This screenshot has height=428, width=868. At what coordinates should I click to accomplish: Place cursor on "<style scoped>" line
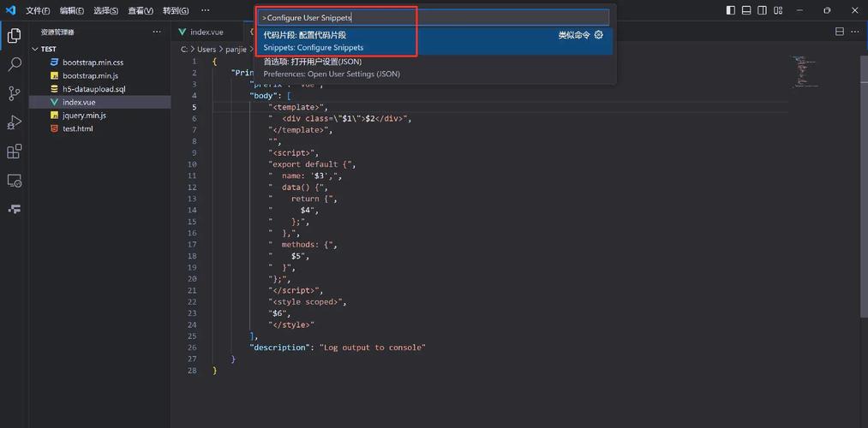(308, 302)
